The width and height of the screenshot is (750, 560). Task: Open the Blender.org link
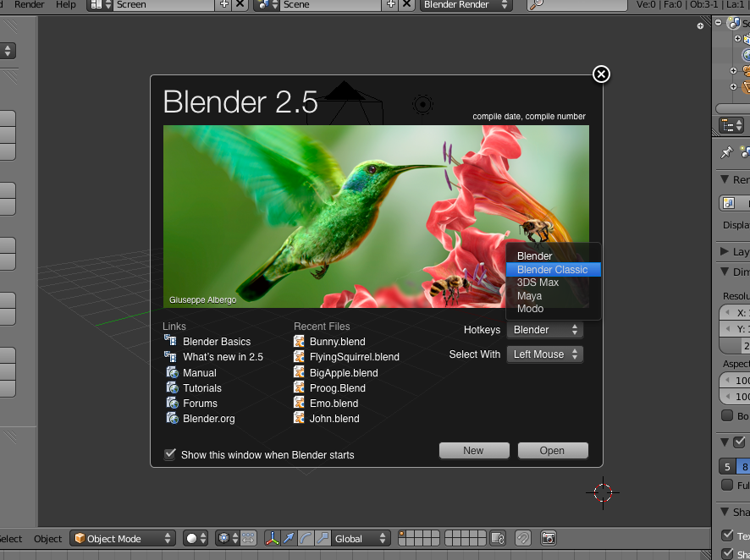[208, 419]
